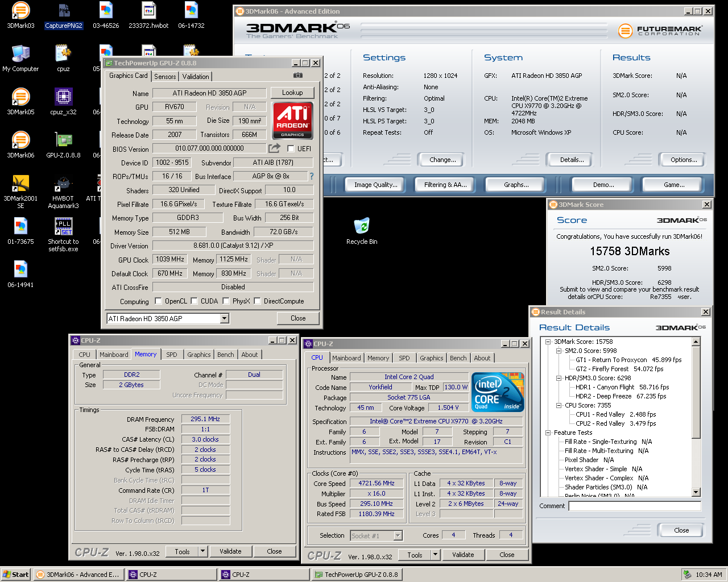
Task: Click the Change... settings button in 3DMark06
Action: click(x=442, y=160)
